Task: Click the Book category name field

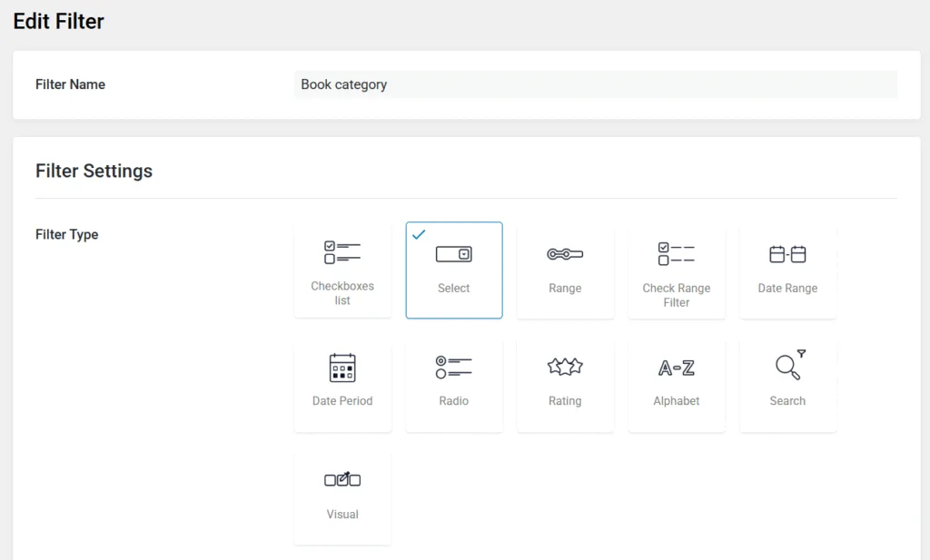Action: pos(595,84)
